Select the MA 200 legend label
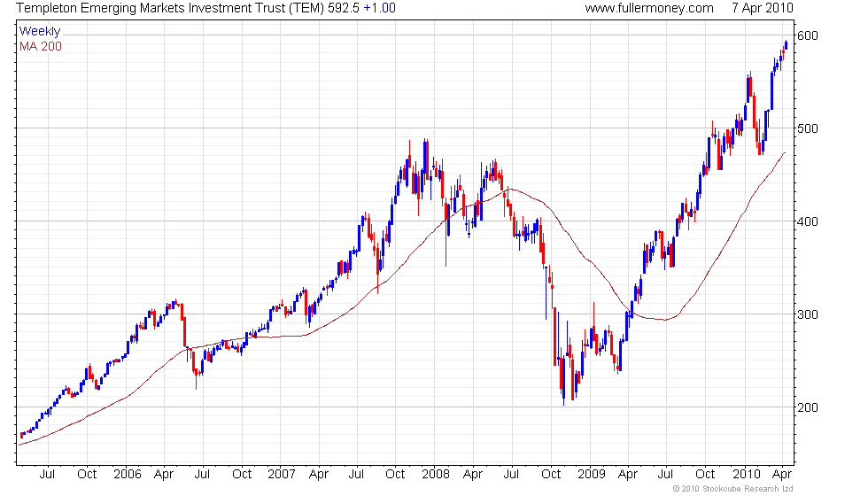 [x=41, y=46]
